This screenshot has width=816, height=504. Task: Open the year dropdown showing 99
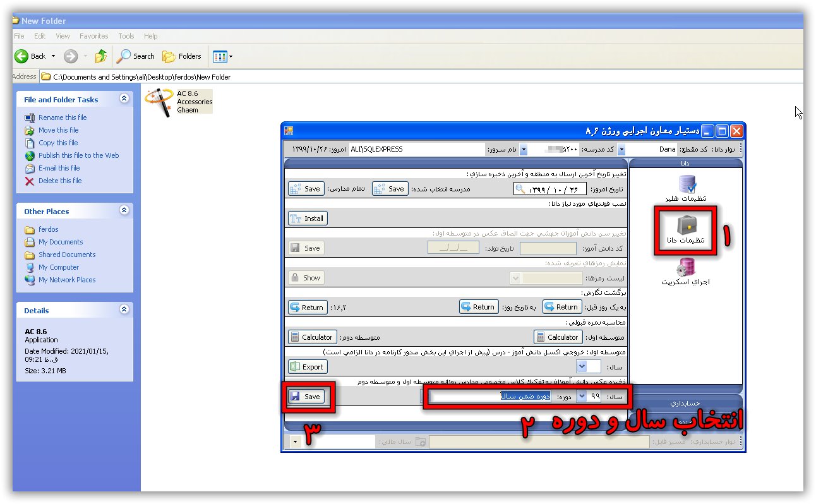point(582,397)
